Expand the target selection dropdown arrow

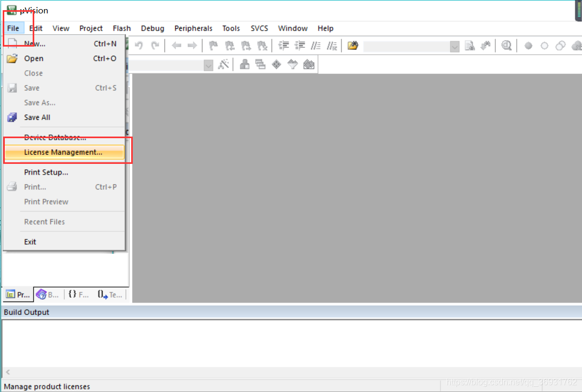click(208, 65)
